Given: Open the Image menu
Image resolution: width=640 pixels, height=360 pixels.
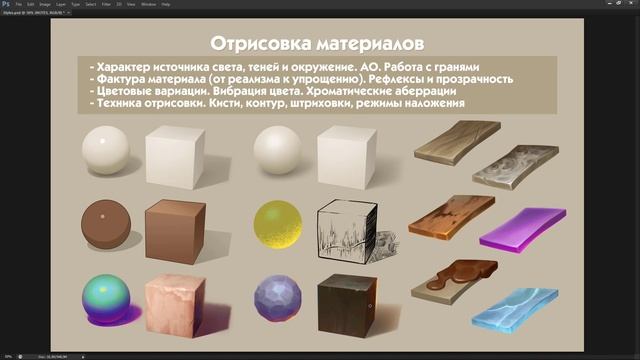Looking at the screenshot, I should tap(45, 4).
